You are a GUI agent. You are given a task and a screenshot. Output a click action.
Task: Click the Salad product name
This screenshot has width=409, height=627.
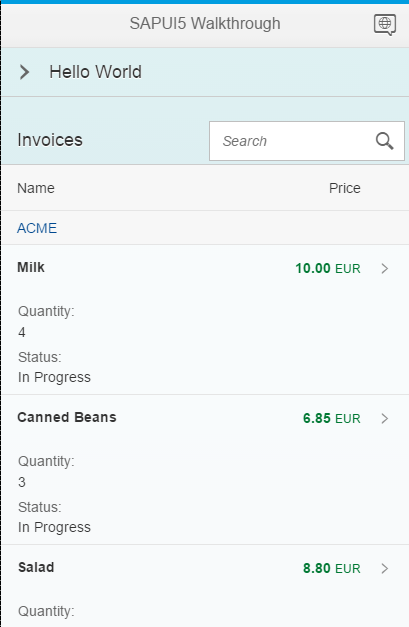pos(36,567)
